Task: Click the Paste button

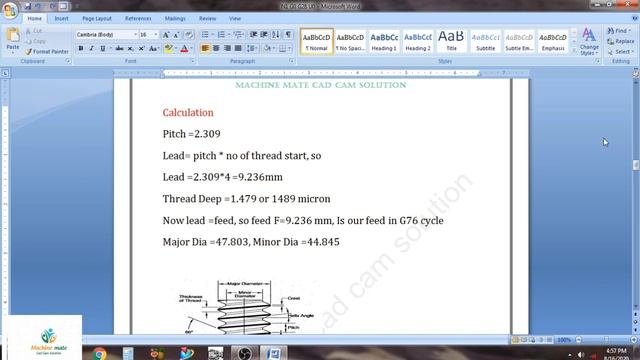Action: tap(13, 40)
